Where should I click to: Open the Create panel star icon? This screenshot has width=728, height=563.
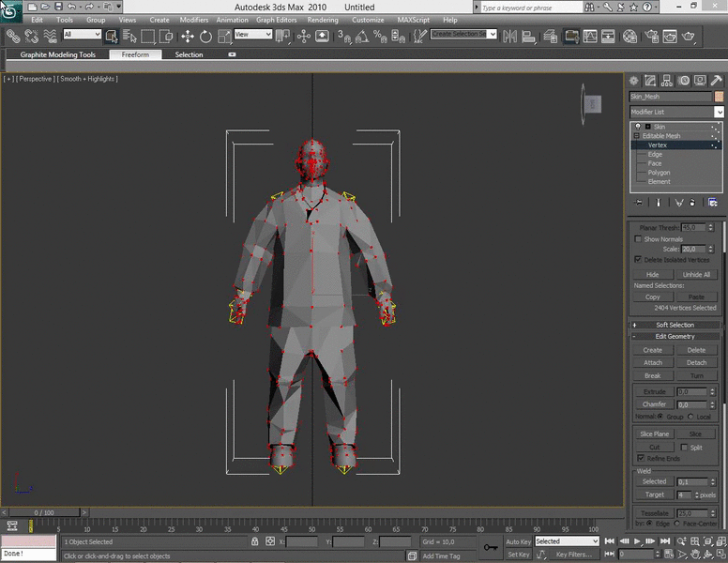(x=634, y=81)
